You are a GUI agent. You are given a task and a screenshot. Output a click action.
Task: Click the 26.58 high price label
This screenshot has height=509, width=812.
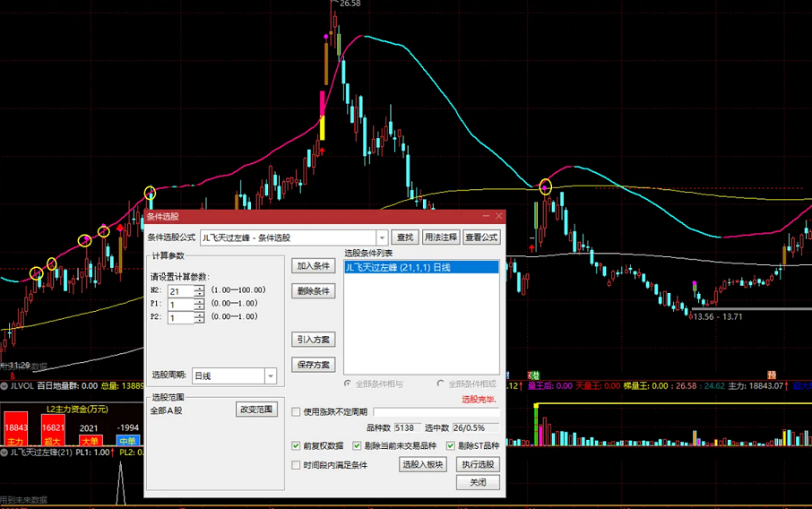tap(350, 4)
